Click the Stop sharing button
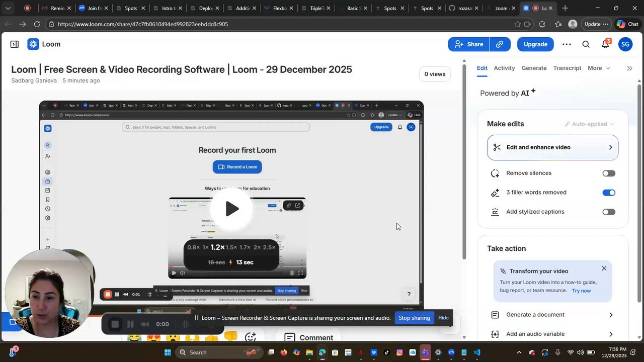Viewport: 644px width, 362px height. click(x=414, y=318)
